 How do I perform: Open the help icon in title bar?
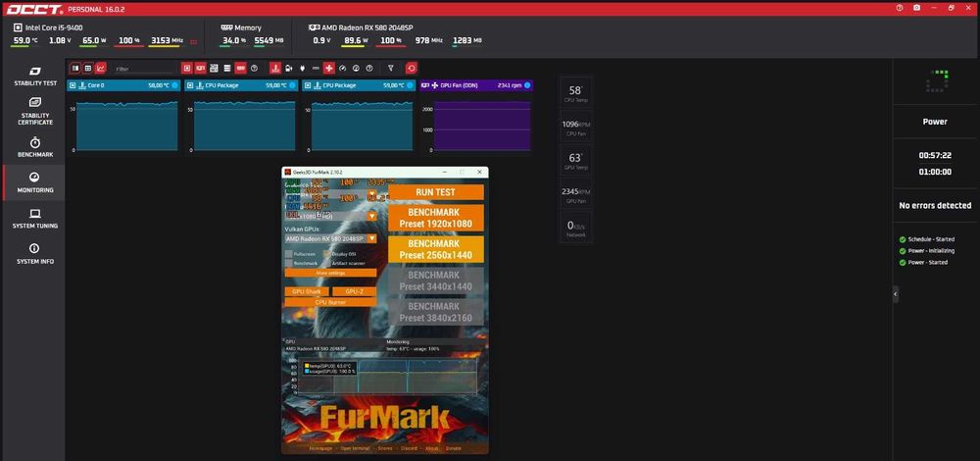[900, 8]
